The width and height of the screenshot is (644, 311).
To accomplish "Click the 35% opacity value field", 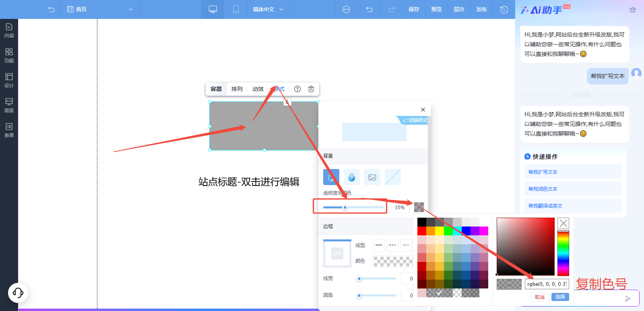I will [400, 208].
